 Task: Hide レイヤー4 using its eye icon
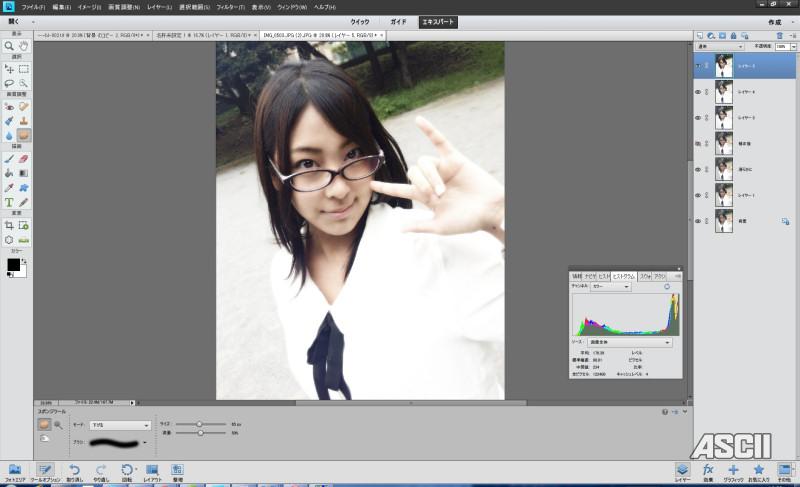click(x=698, y=92)
